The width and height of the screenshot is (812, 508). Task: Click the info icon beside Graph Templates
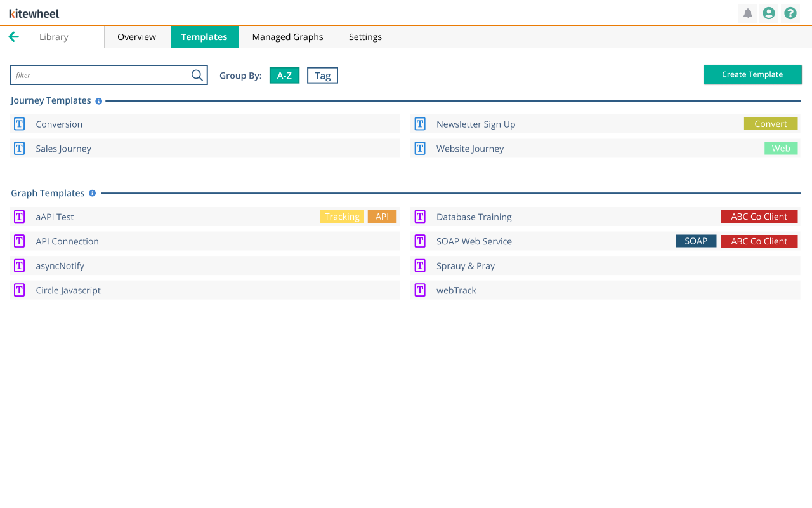click(93, 193)
